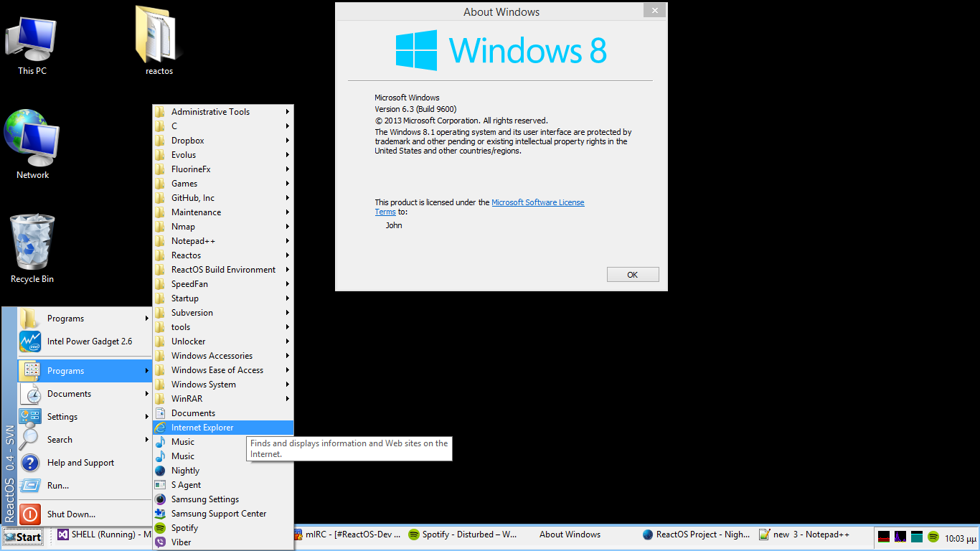Open the Reactos folder menu entry
This screenshot has height=551, width=980.
pyautogui.click(x=223, y=255)
